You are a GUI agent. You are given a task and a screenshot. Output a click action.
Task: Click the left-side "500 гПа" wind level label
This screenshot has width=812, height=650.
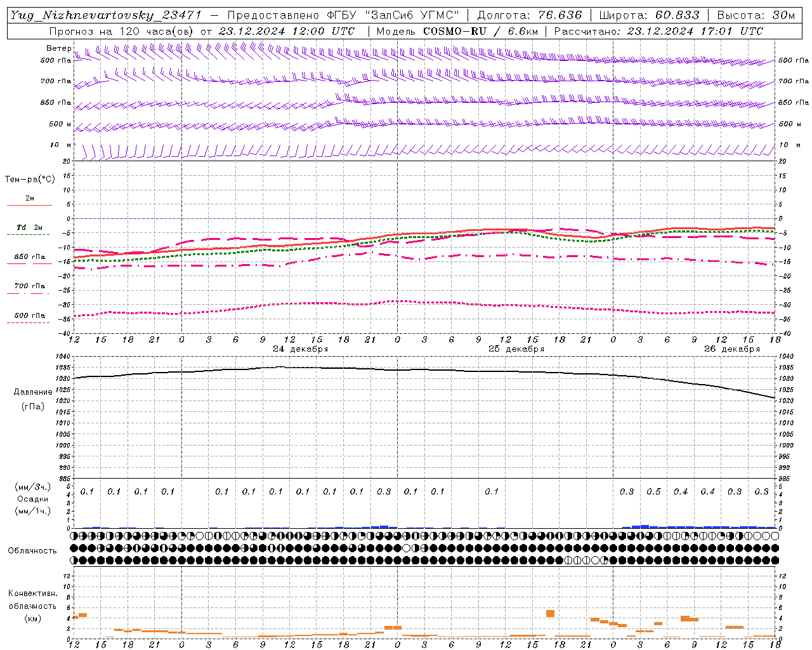(56, 60)
